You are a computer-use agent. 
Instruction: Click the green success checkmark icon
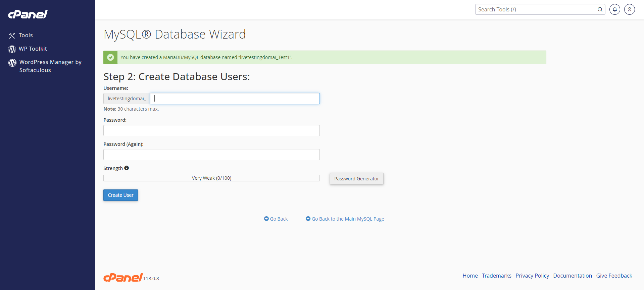[x=110, y=57]
